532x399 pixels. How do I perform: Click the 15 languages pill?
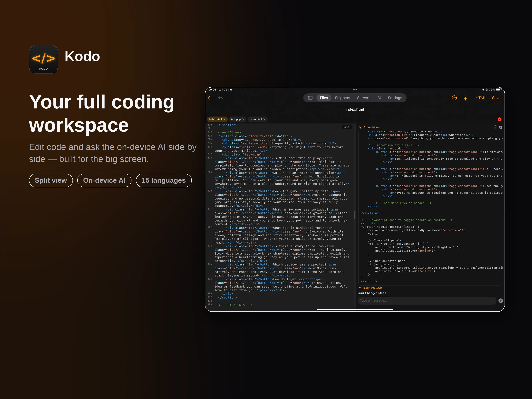click(164, 180)
